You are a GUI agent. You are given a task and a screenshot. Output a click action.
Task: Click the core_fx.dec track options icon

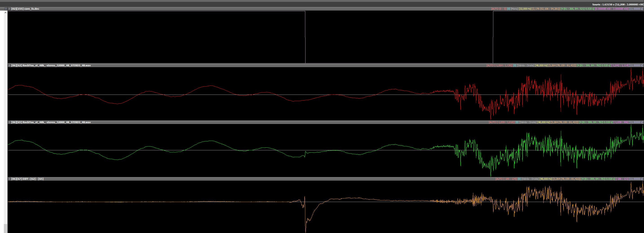pos(9,9)
